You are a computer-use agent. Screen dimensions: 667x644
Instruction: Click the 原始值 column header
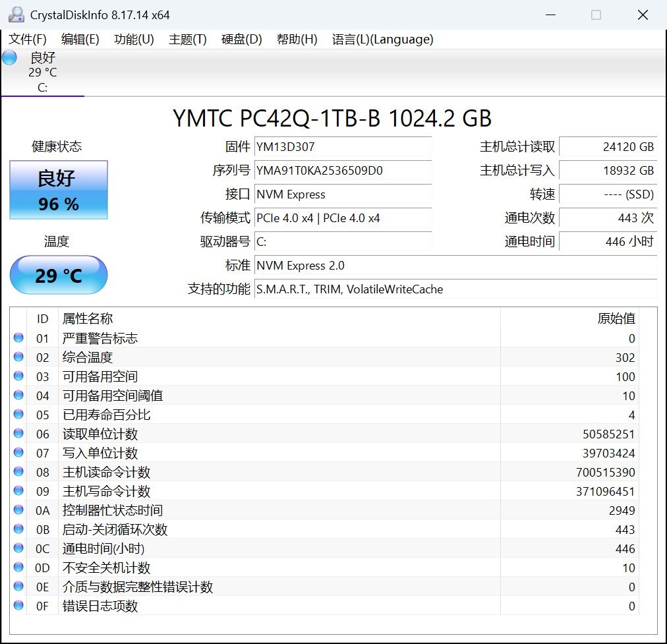click(569, 318)
